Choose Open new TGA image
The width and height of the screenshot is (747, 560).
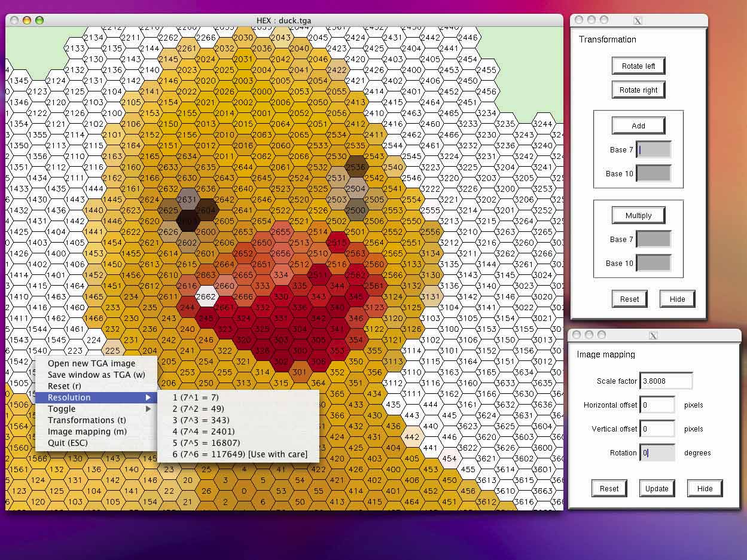pos(92,363)
